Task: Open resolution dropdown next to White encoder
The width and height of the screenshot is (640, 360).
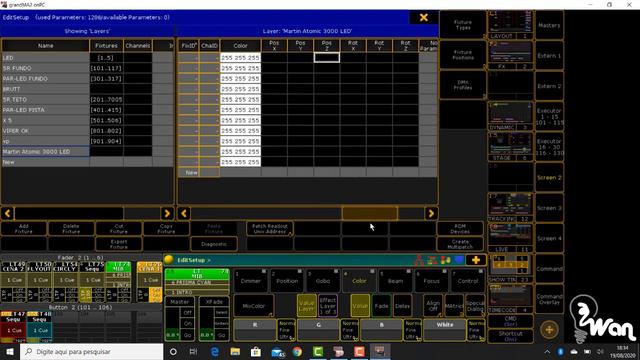Action: point(476,330)
